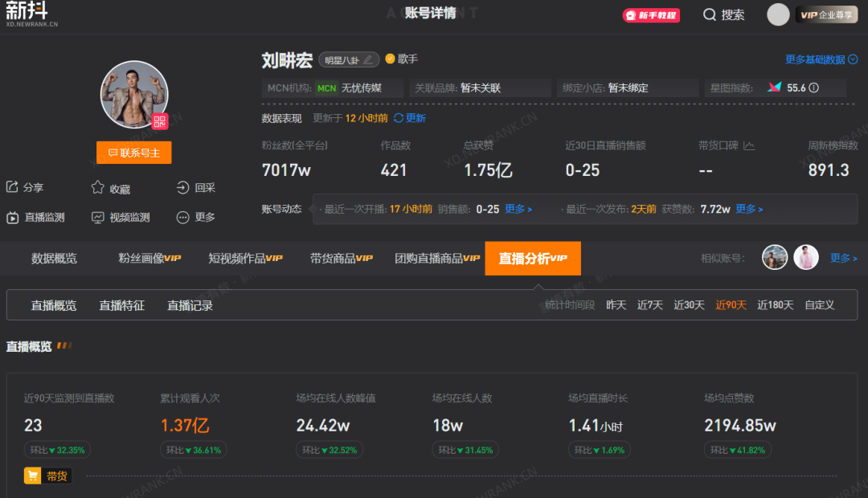Open the 新手教程 tutorial badge
Viewport: 868px width, 498px height.
pyautogui.click(x=651, y=15)
